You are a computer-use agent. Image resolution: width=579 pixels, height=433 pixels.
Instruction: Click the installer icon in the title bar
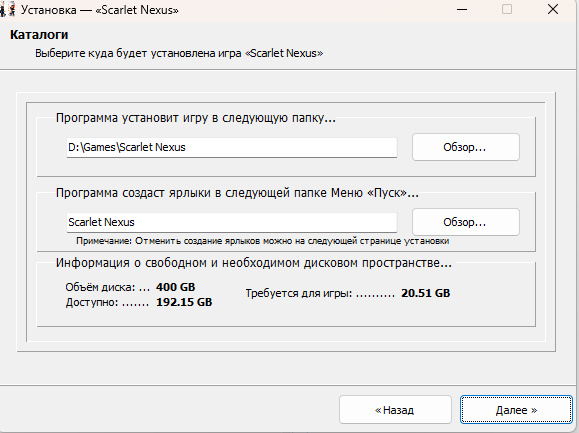tap(7, 10)
